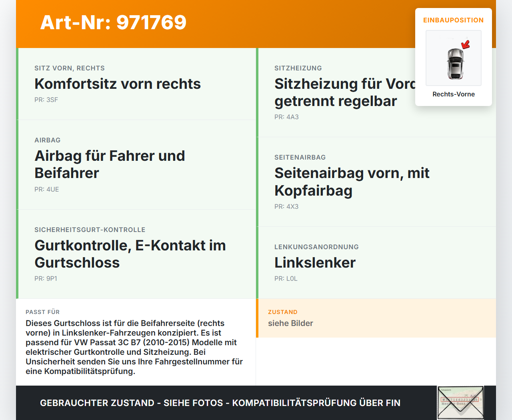Expand the PASST FÜR description section

point(42,312)
